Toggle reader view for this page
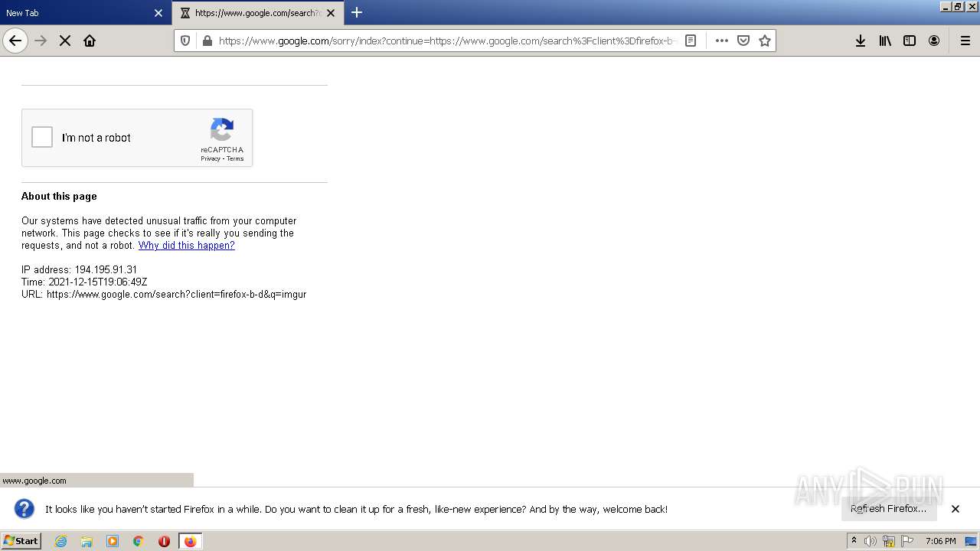 (x=691, y=41)
